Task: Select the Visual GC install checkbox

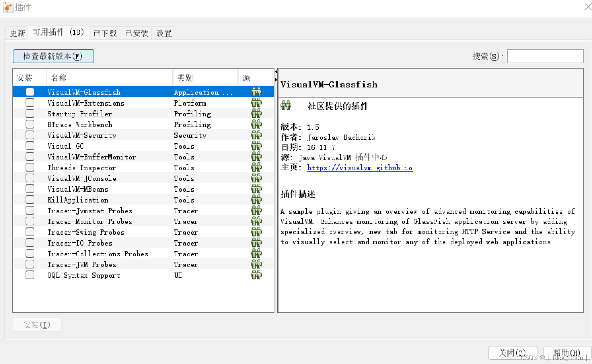Action: pyautogui.click(x=30, y=146)
